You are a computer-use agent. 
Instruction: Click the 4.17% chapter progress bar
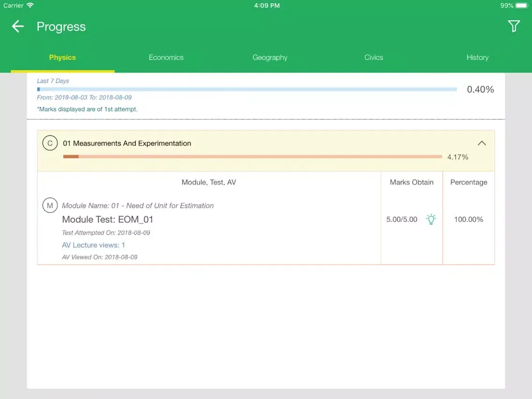[253, 156]
